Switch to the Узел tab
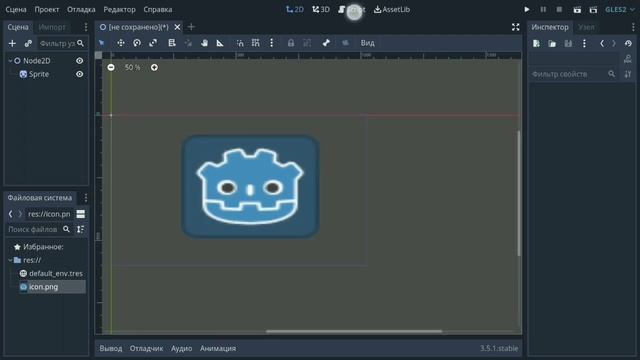 (x=587, y=27)
